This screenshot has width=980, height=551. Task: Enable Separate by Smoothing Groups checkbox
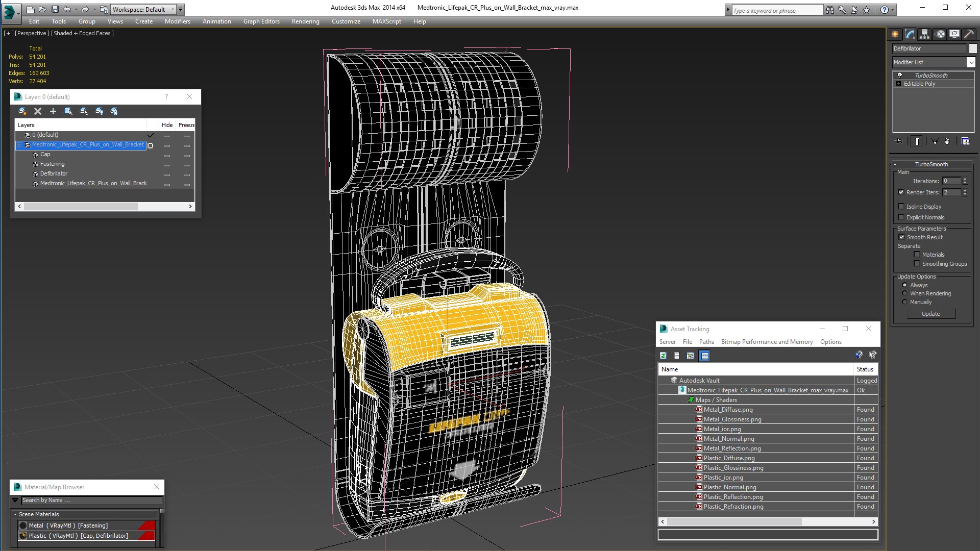917,264
